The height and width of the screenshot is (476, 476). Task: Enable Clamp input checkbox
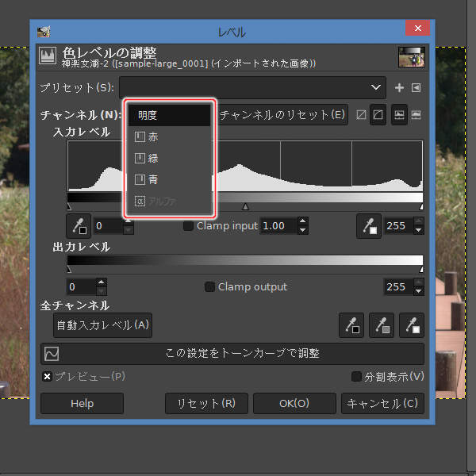(x=189, y=226)
